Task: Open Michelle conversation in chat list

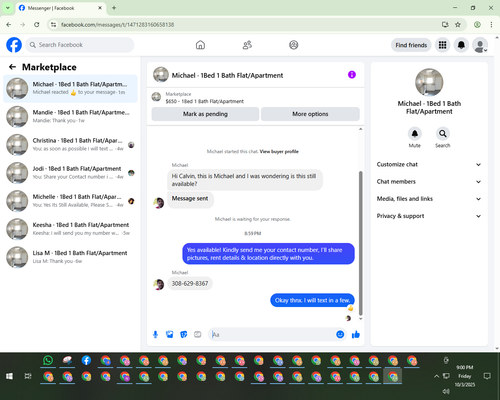Action: 70,201
